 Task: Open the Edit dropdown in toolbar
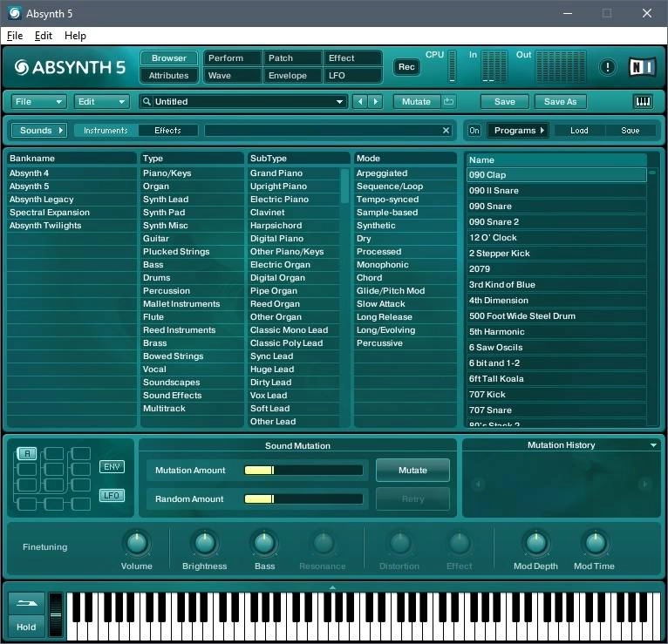tap(100, 101)
